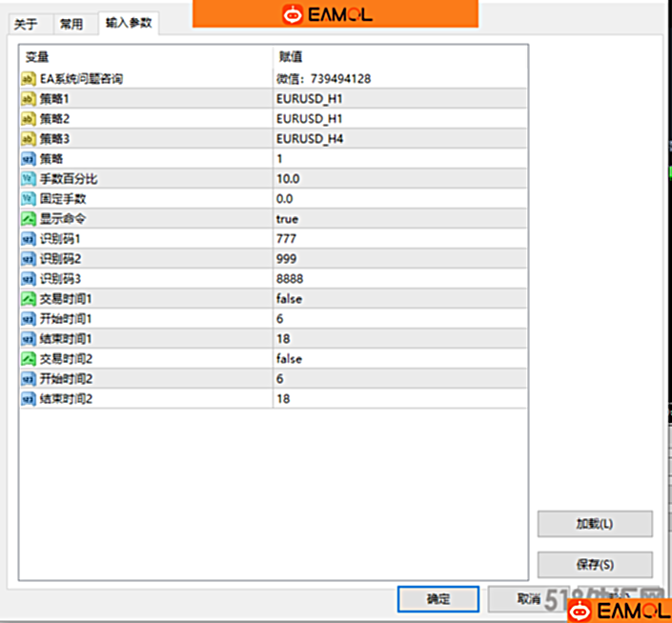Click the decimal icon next to 手数百分比
The height and width of the screenshot is (623, 672).
(x=28, y=179)
